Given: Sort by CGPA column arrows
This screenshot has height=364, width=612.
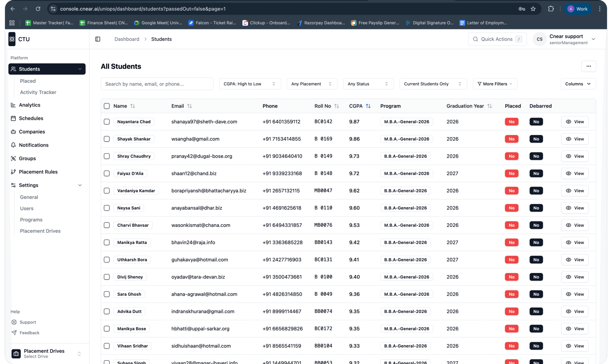Looking at the screenshot, I should 368,106.
